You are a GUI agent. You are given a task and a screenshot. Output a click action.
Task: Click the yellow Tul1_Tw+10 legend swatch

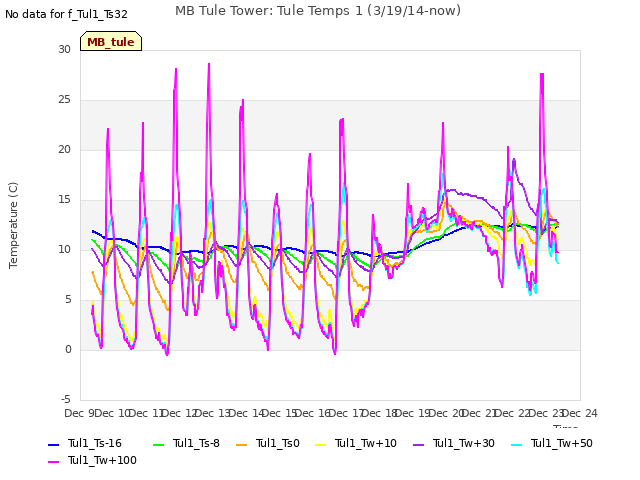[x=321, y=445]
